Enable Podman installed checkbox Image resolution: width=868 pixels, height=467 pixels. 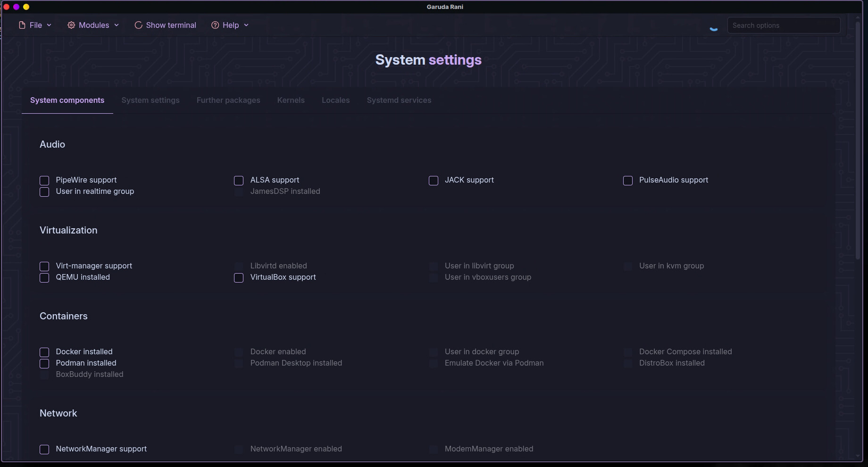[x=44, y=364]
